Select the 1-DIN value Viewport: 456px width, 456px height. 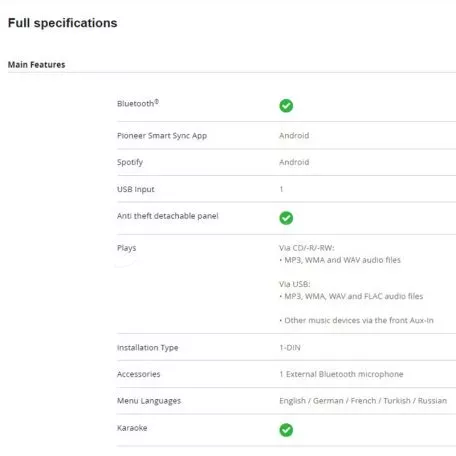coord(290,348)
